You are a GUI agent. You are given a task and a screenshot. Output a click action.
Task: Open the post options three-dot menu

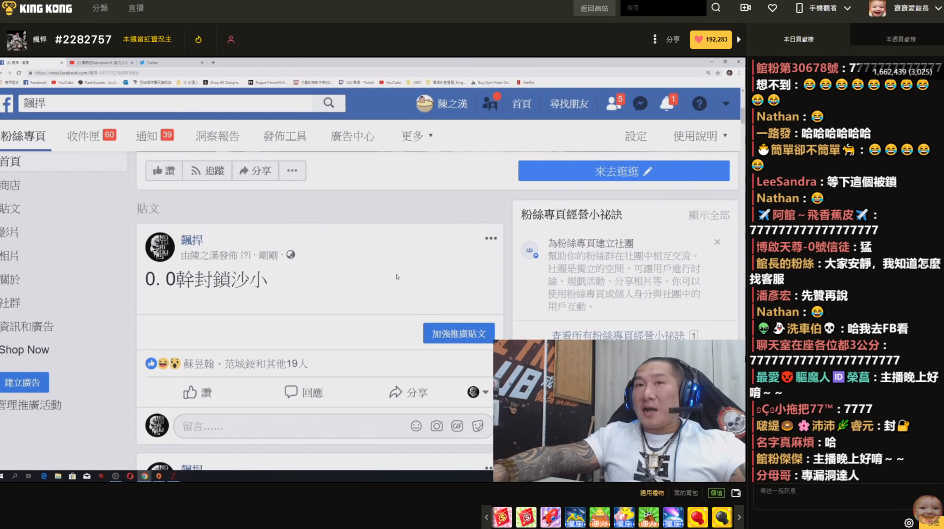pyautogui.click(x=491, y=238)
